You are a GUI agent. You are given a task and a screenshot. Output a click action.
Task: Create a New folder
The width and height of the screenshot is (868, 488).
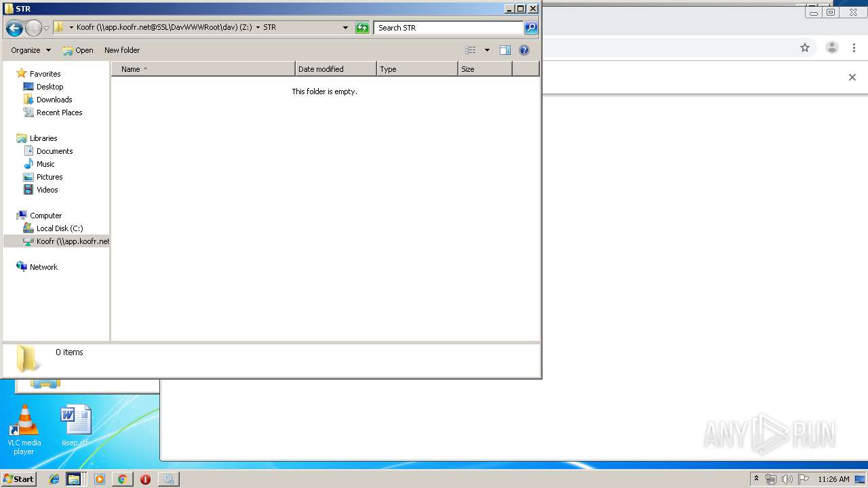tap(122, 50)
